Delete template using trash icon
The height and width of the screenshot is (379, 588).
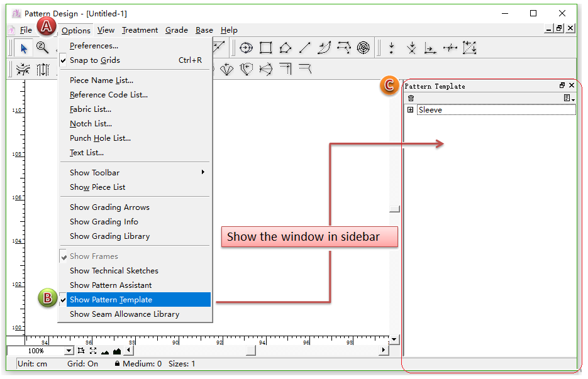(411, 98)
